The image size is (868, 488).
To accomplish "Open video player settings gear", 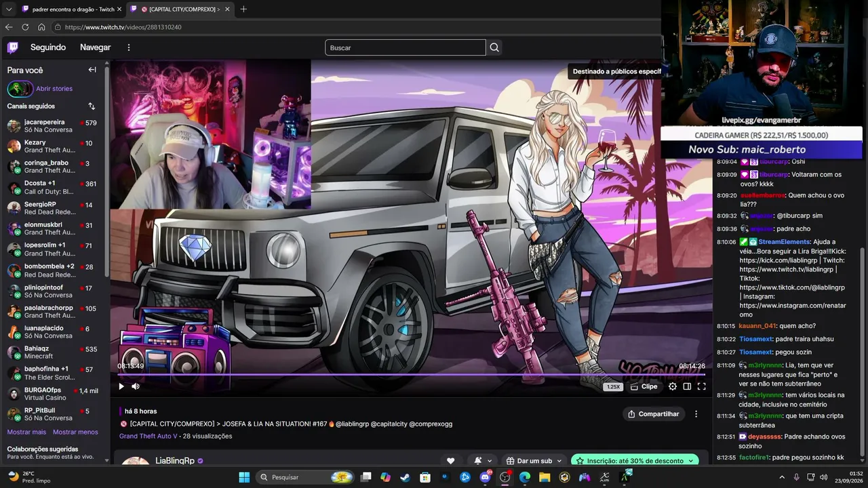I will coord(673,386).
